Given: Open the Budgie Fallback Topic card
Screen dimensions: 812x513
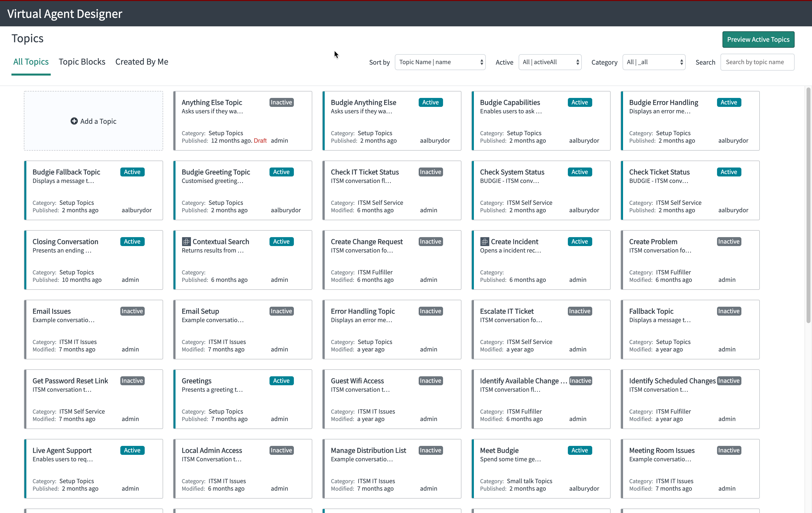Looking at the screenshot, I should 93,190.
